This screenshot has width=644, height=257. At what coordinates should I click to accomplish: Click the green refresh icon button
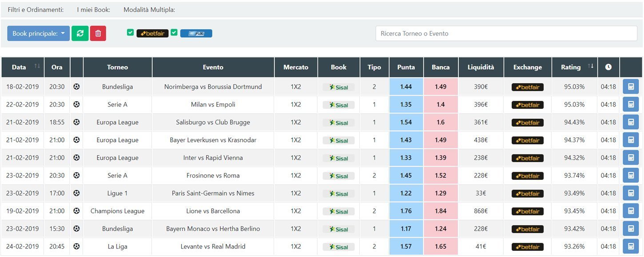pyautogui.click(x=80, y=33)
